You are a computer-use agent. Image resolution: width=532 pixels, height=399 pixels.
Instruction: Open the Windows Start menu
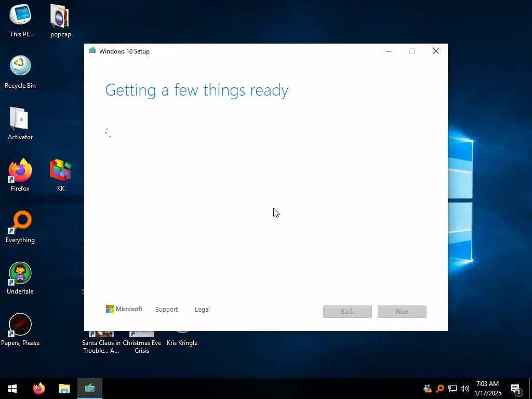pos(12,389)
